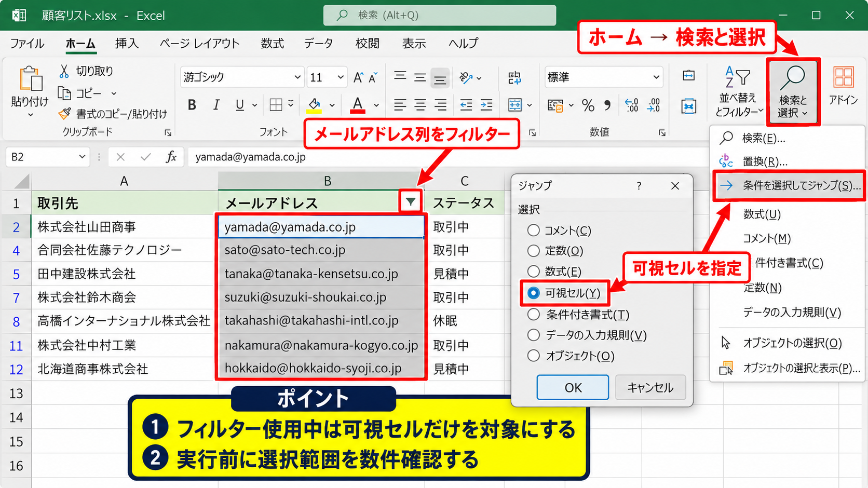The width and height of the screenshot is (868, 488).
Task: Click キャンセル in the ジャンプ dialog
Action: pyautogui.click(x=650, y=387)
